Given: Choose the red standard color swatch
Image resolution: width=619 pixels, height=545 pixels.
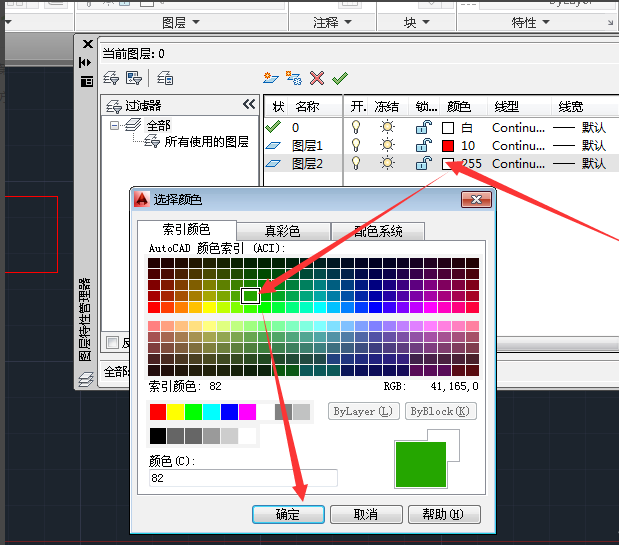Looking at the screenshot, I should [x=158, y=412].
